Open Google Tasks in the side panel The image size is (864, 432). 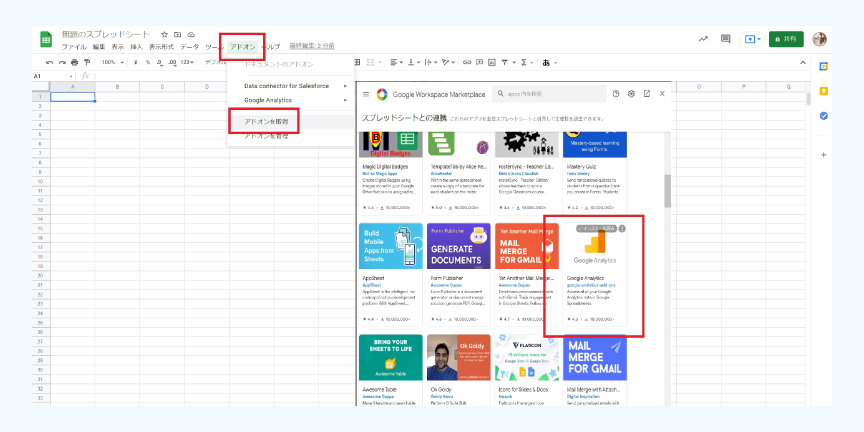tap(824, 116)
